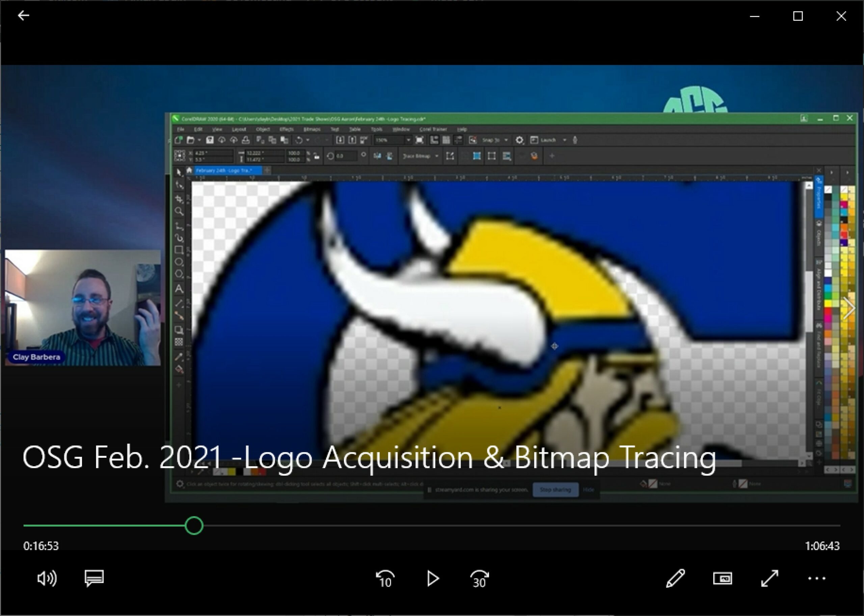Expand the Launch dropdown in CorelDRAW
Image resolution: width=864 pixels, height=616 pixels.
tap(565, 140)
